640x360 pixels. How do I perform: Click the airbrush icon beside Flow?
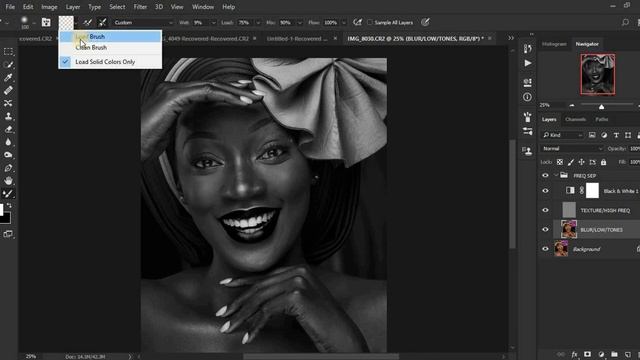coord(358,22)
